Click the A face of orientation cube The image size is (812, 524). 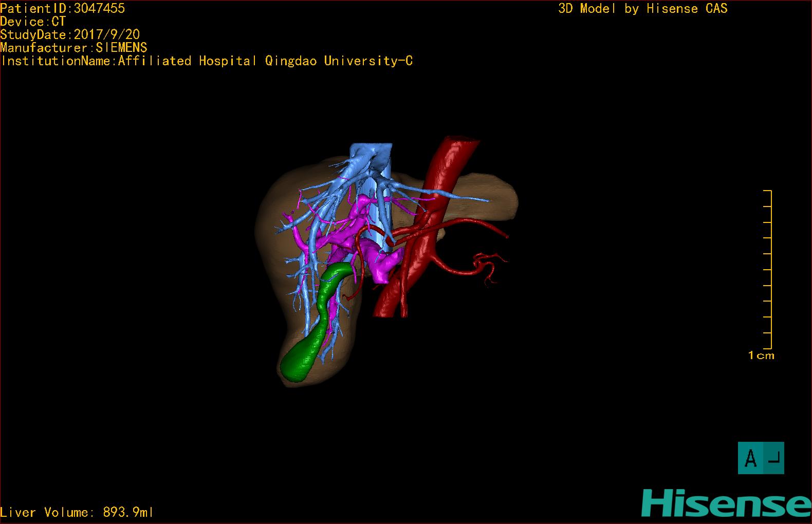[x=750, y=458]
